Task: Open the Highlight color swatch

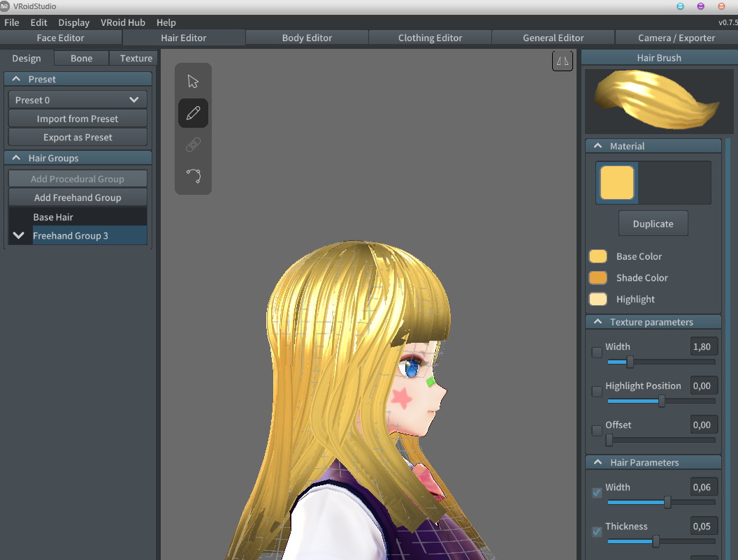Action: point(598,299)
